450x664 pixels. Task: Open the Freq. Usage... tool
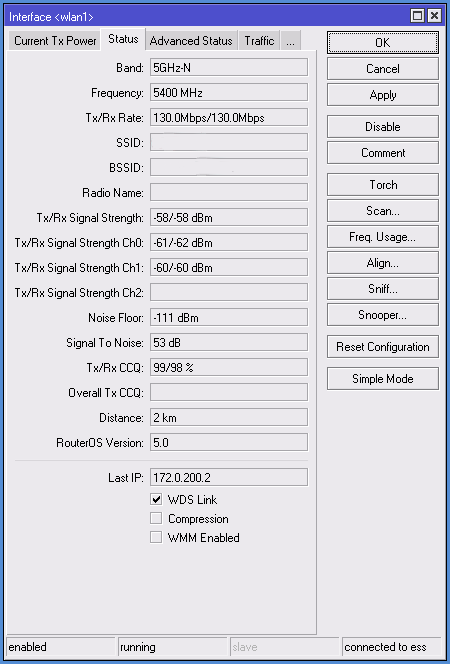383,237
